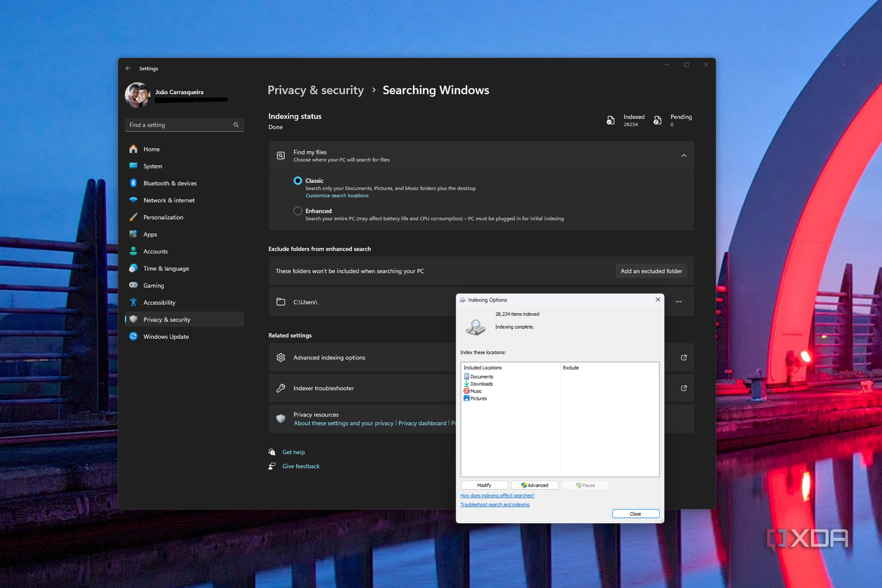Click the Exclude column header

(x=571, y=368)
